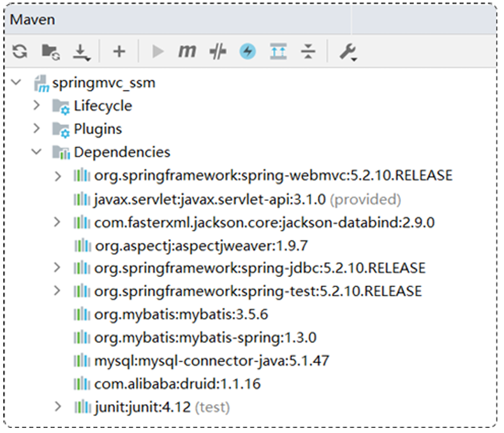Viewport: 504px width, 433px height.
Task: Expand the Plugins node
Action: click(x=36, y=128)
